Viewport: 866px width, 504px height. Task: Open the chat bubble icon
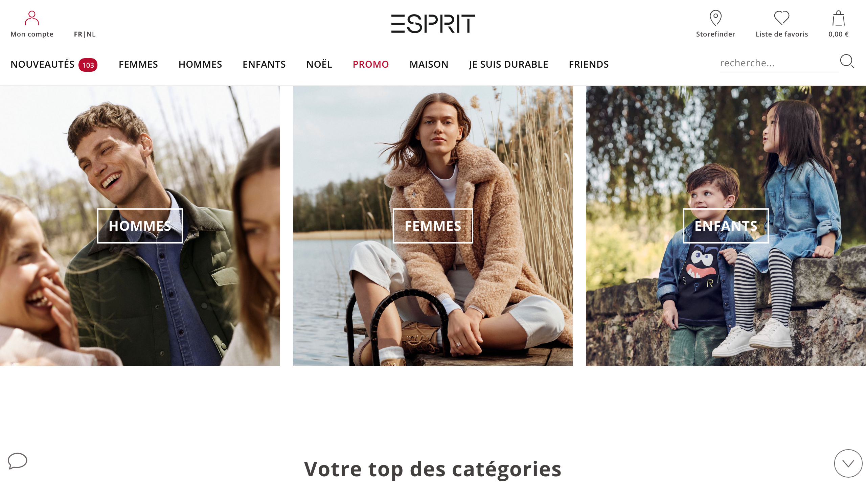[x=18, y=461]
